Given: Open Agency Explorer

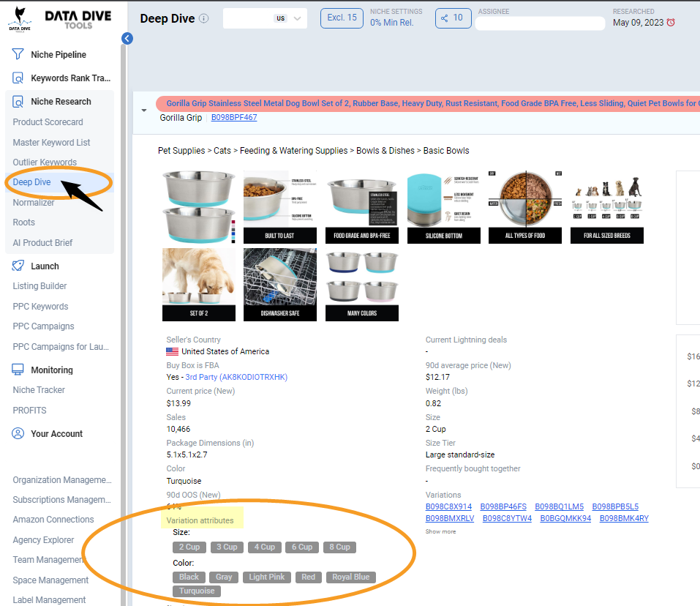Looking at the screenshot, I should click(43, 540).
